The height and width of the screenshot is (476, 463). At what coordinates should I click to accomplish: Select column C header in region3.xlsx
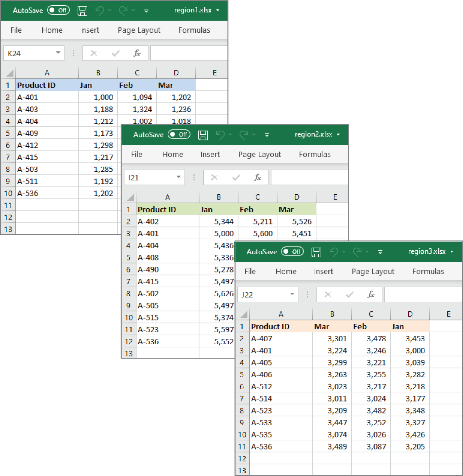tap(371, 314)
